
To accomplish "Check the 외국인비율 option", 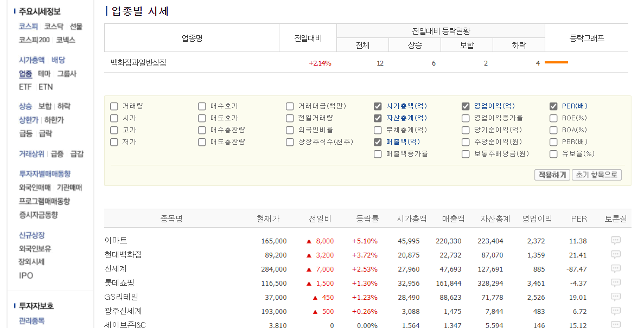I will pos(290,130).
